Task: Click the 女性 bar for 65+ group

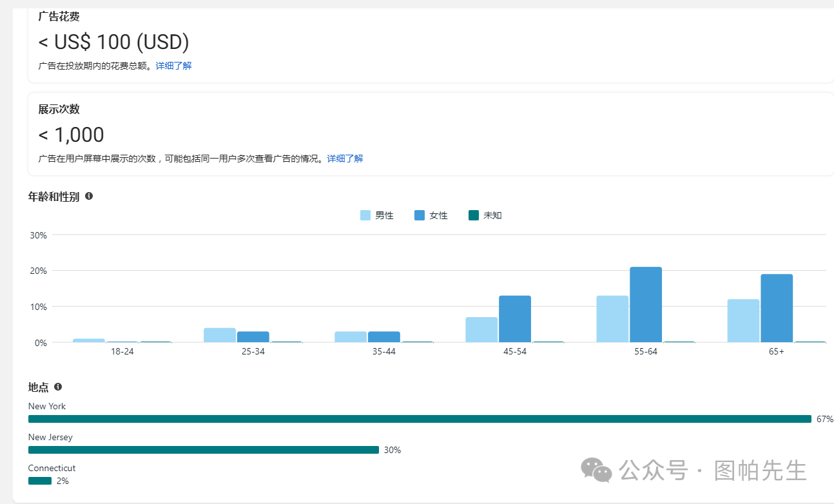Action: point(777,309)
